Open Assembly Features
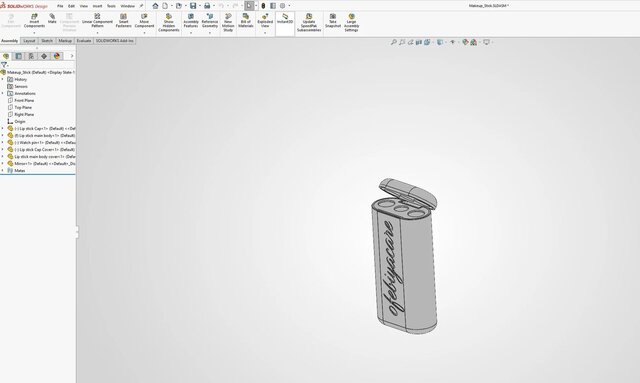Image resolution: width=640 pixels, height=383 pixels. (191, 21)
